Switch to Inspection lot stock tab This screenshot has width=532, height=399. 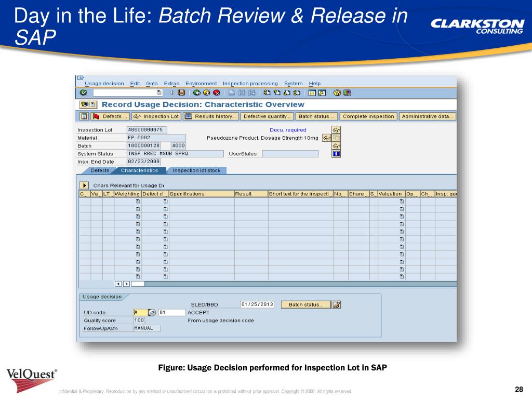(197, 170)
